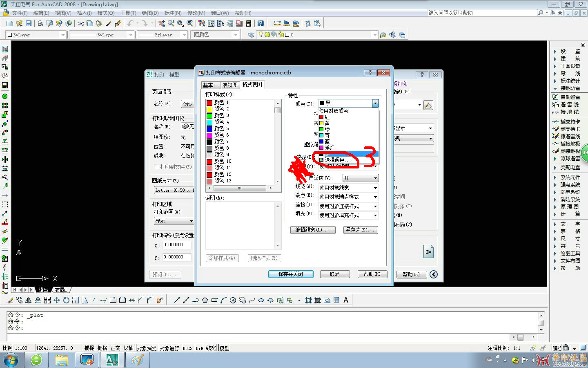
Task: Toggle 捕捉 snap mode in status bar
Action: coord(89,348)
